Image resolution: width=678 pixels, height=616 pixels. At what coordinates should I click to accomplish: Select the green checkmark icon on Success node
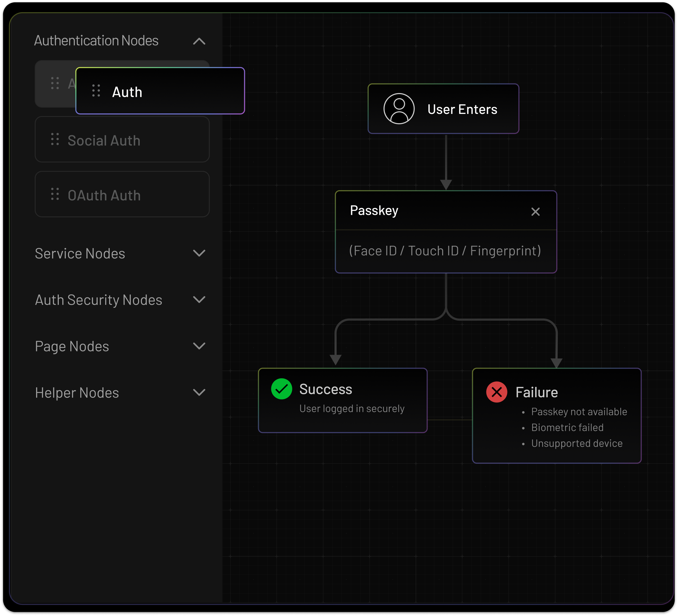[x=282, y=389]
